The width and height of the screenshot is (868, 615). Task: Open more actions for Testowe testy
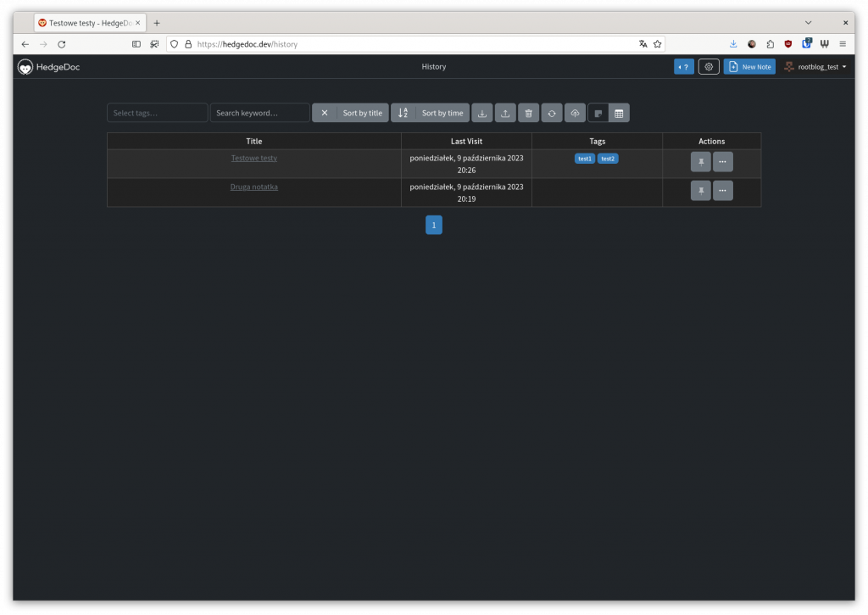pos(722,162)
